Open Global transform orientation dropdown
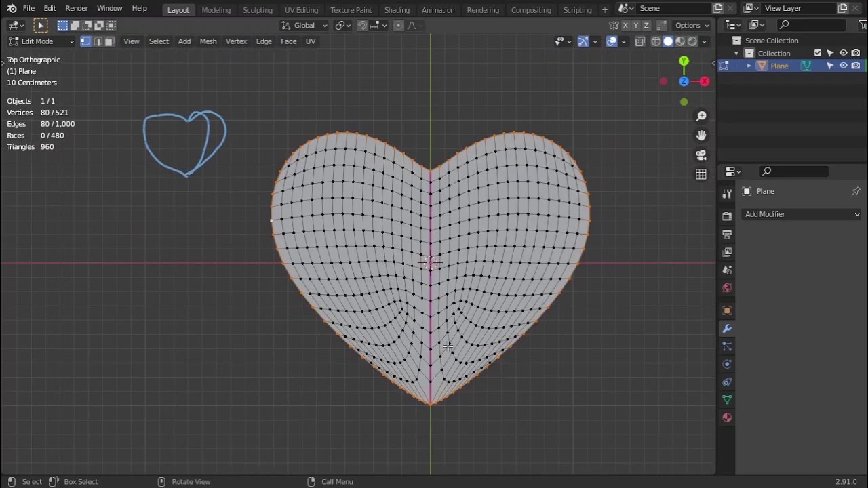 click(304, 25)
